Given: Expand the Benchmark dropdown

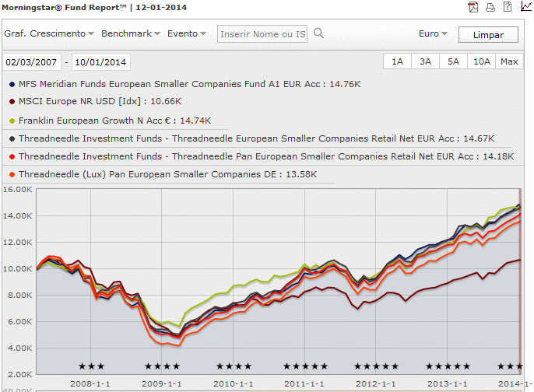Looking at the screenshot, I should pyautogui.click(x=131, y=33).
